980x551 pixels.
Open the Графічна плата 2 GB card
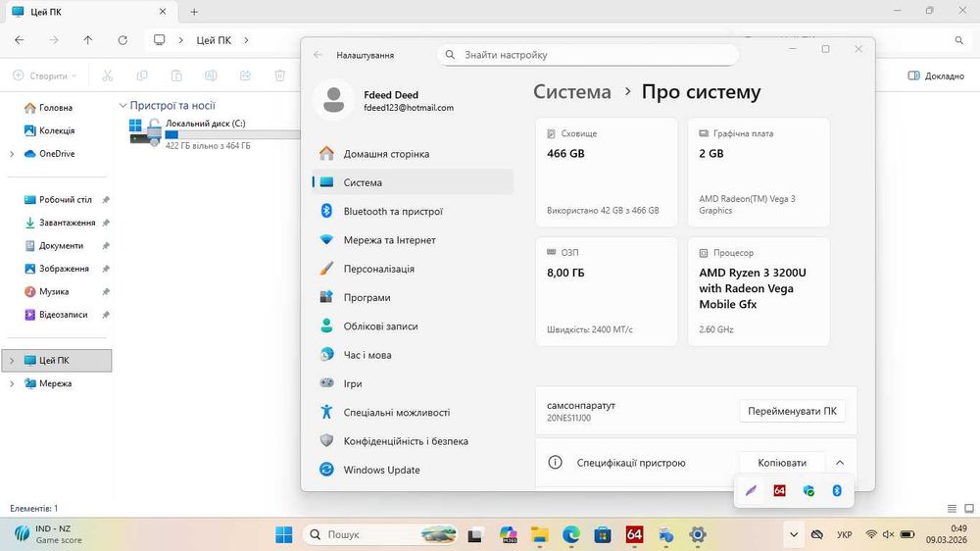click(x=759, y=172)
